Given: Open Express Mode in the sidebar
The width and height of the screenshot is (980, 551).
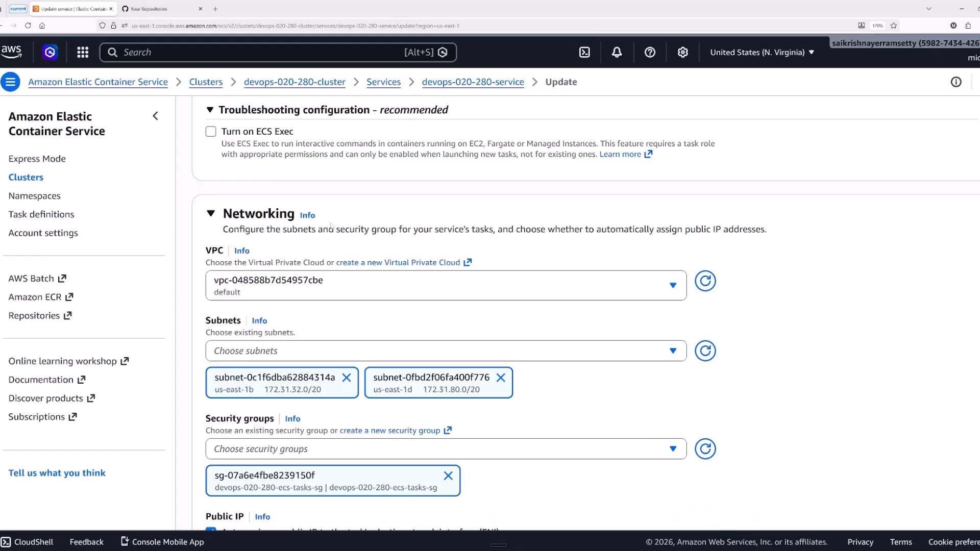Looking at the screenshot, I should coord(37,159).
